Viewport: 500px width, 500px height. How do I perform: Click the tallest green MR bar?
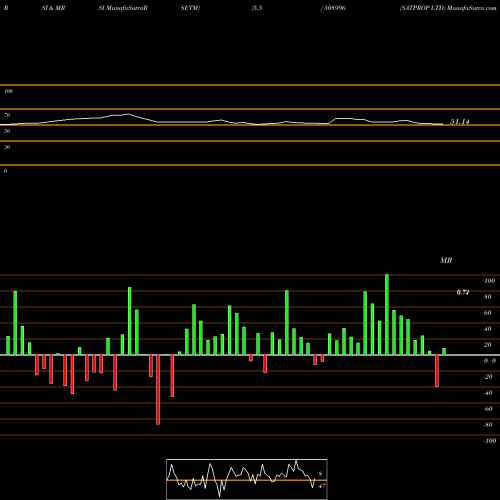click(x=387, y=314)
